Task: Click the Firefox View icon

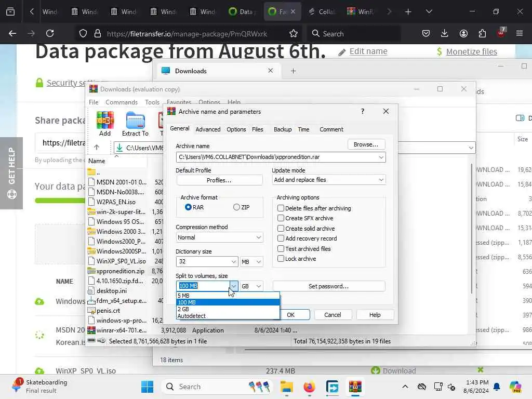Action: click(x=10, y=11)
